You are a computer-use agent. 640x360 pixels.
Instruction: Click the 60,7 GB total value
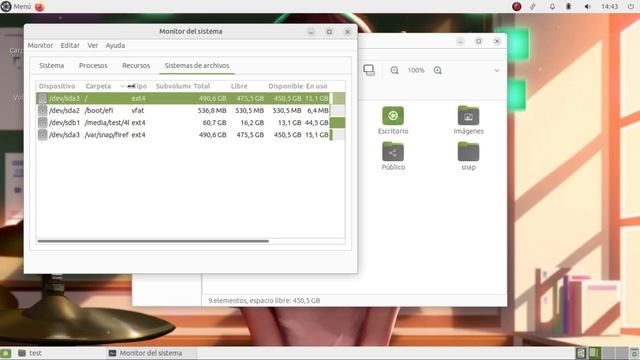point(214,123)
